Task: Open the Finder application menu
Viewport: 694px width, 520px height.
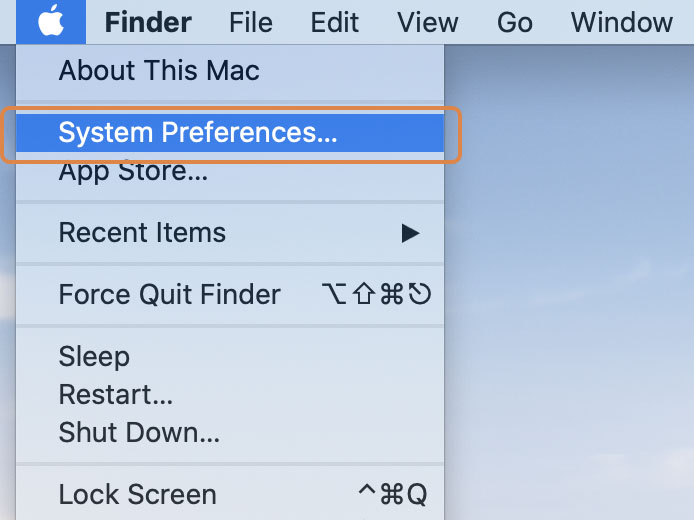Action: (x=148, y=22)
